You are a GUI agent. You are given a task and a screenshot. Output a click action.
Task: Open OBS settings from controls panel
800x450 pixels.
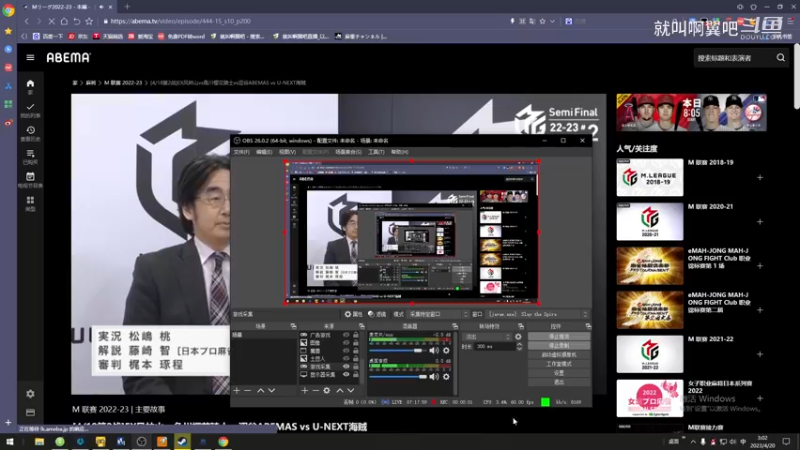point(559,373)
